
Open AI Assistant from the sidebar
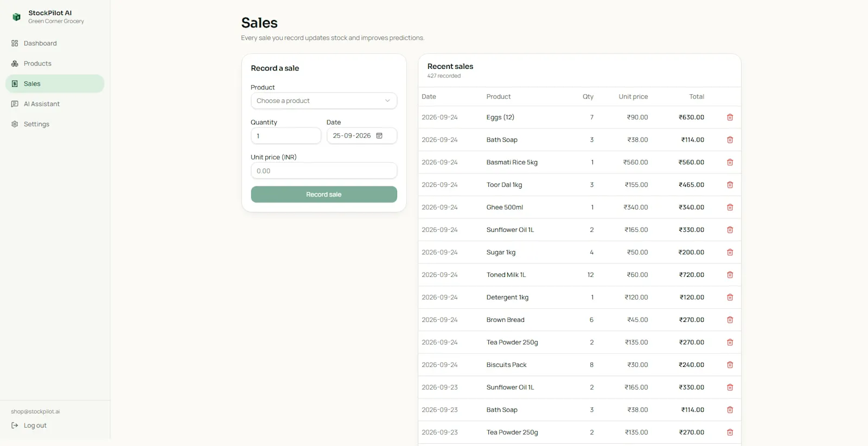click(55, 104)
